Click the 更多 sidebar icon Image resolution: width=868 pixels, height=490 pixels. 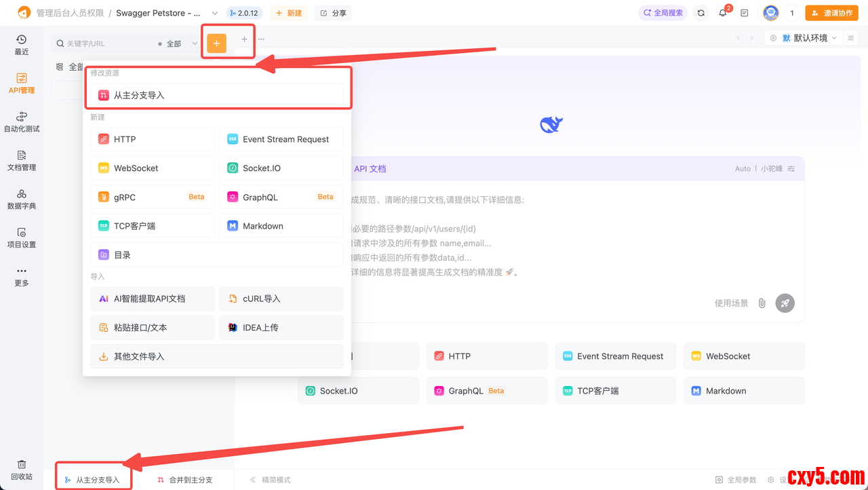point(22,277)
